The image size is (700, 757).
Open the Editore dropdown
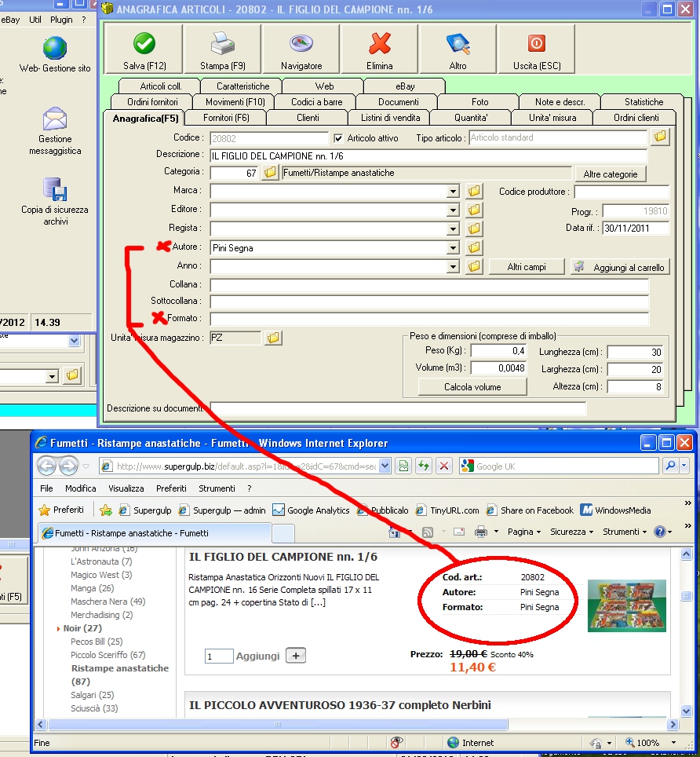[x=453, y=210]
